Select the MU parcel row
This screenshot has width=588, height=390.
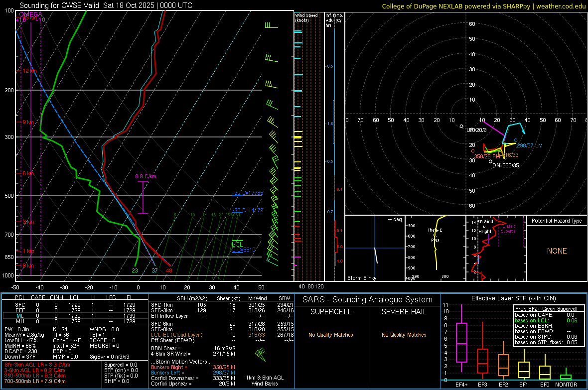[75, 321]
